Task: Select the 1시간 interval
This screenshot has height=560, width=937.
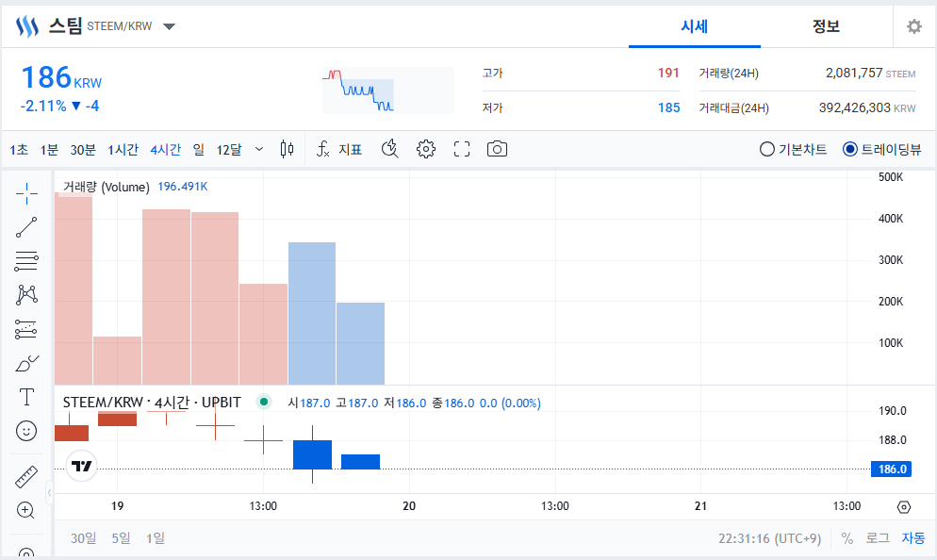Action: click(x=123, y=149)
